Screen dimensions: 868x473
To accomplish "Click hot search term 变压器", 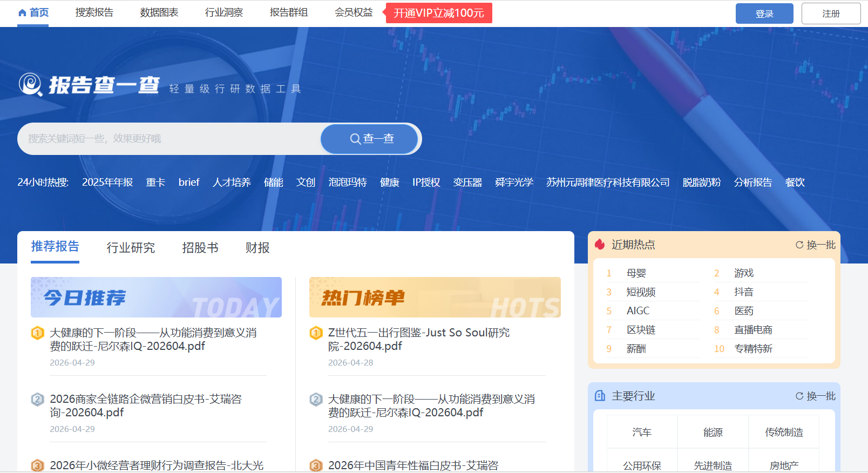I will pyautogui.click(x=467, y=183).
